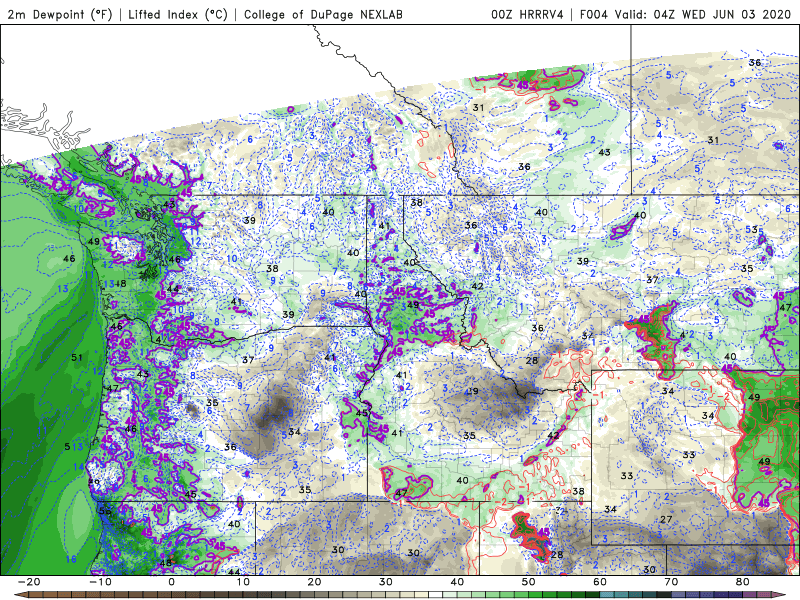Click the 0 label on the color scale
Screen dimensions: 800x600
[171, 582]
